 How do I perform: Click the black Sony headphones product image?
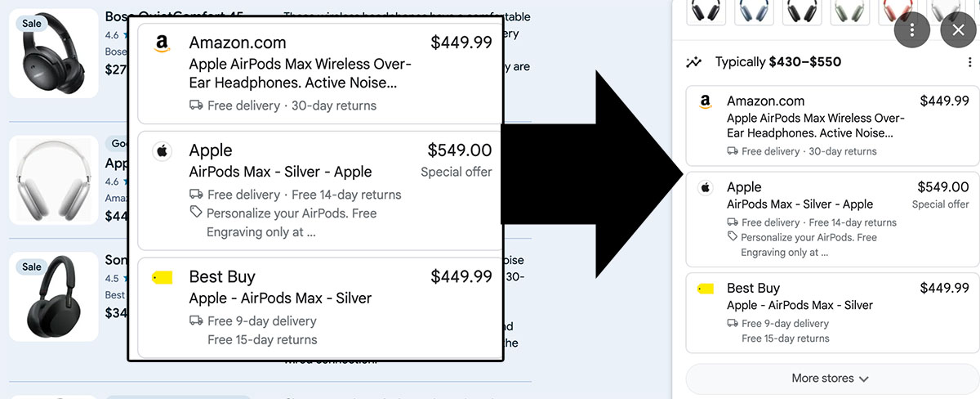coord(54,297)
